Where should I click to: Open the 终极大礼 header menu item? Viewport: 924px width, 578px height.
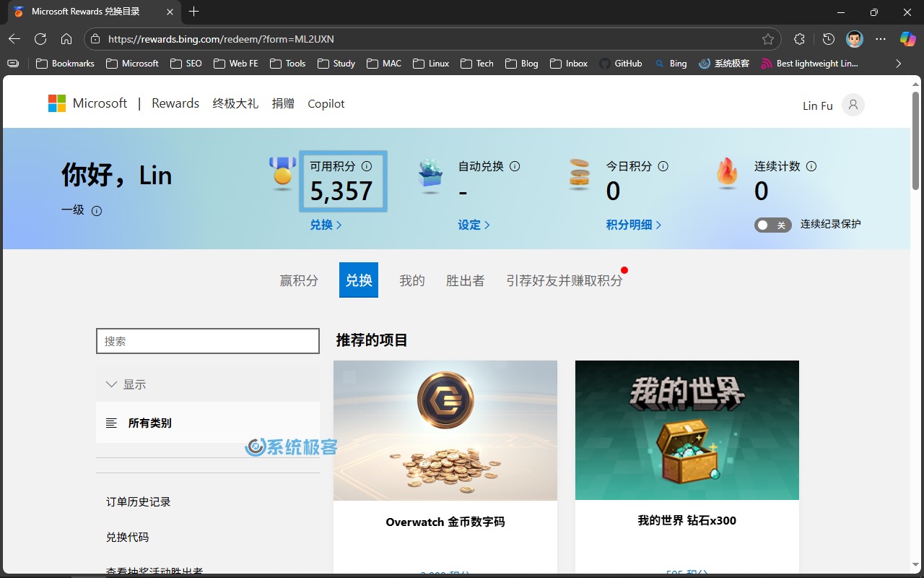point(235,103)
